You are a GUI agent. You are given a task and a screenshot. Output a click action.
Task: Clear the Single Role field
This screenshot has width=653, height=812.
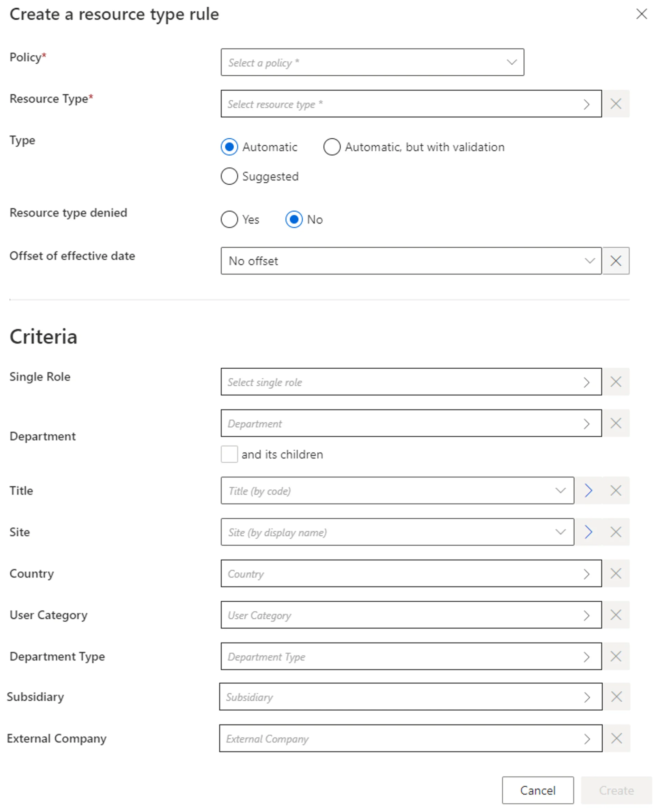pos(616,381)
